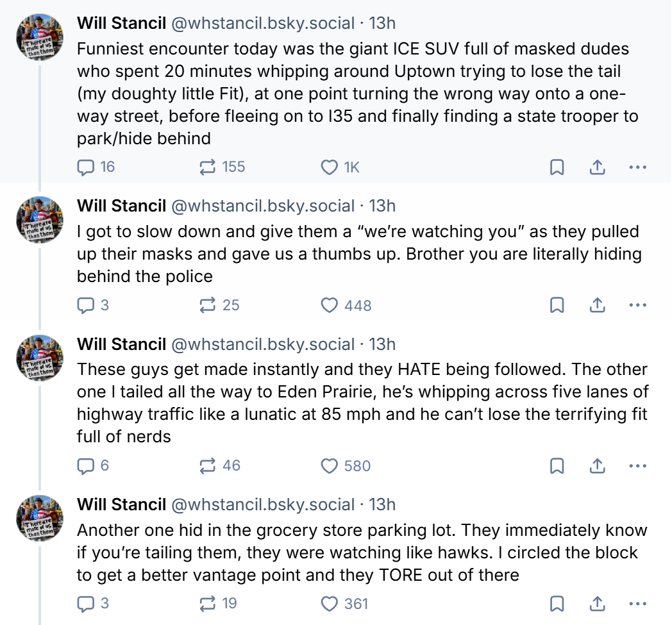Like the post with 580 likes
Viewport: 672px width, 625px height.
coord(329,465)
